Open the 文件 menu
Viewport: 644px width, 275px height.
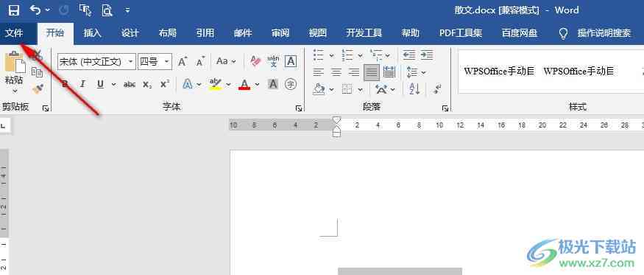point(14,33)
